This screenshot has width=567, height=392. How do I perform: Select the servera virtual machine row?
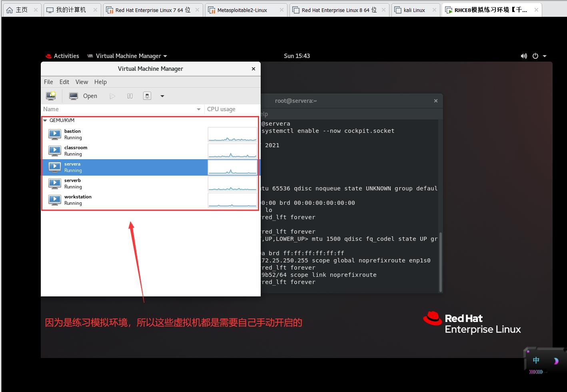click(x=150, y=167)
